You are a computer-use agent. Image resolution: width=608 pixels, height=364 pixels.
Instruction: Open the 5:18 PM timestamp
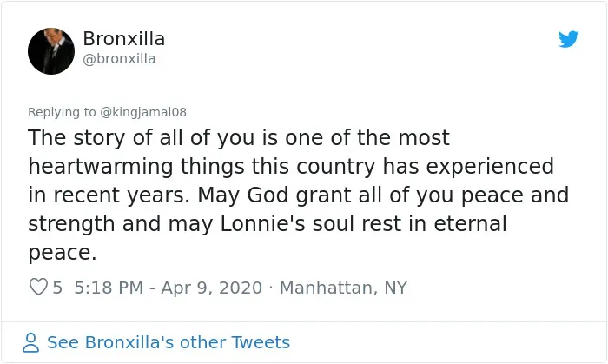[x=109, y=288]
